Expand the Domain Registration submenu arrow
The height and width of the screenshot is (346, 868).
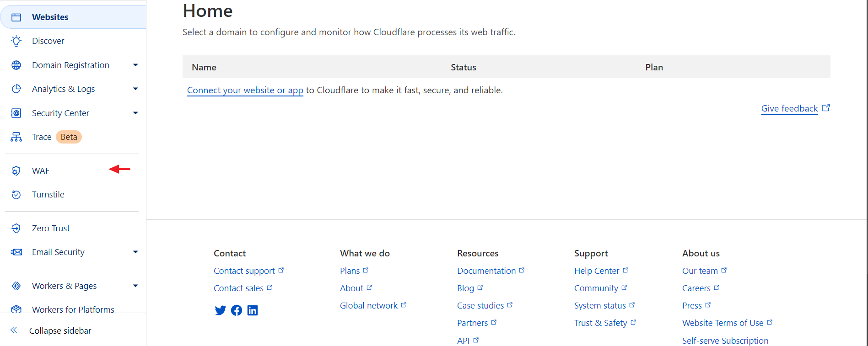(x=135, y=65)
